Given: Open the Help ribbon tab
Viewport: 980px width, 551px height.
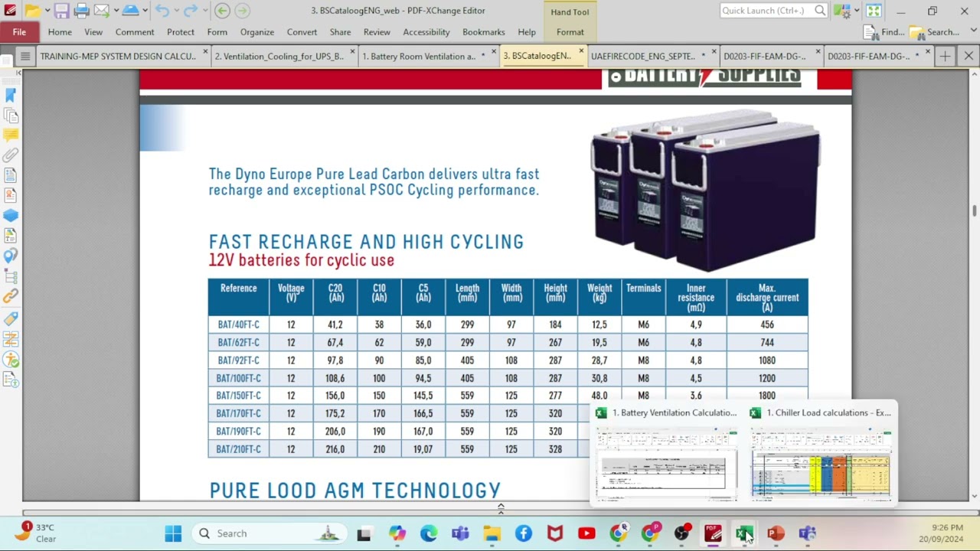Looking at the screenshot, I should (x=527, y=32).
